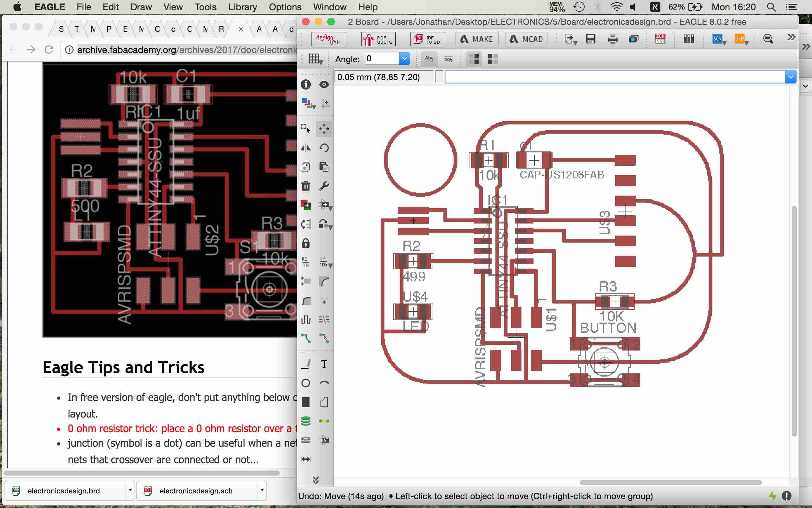Open the command line history dropdown

tap(790, 77)
